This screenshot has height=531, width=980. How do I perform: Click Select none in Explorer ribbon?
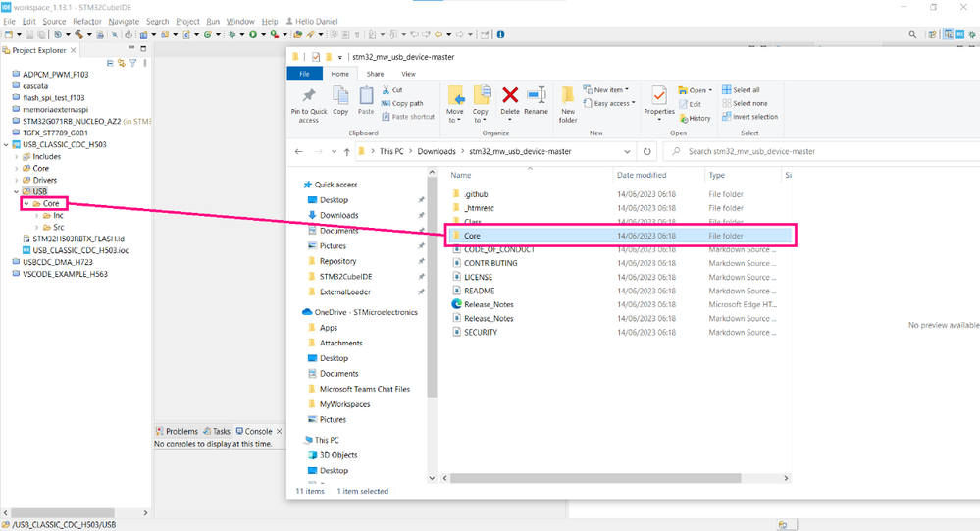point(745,103)
